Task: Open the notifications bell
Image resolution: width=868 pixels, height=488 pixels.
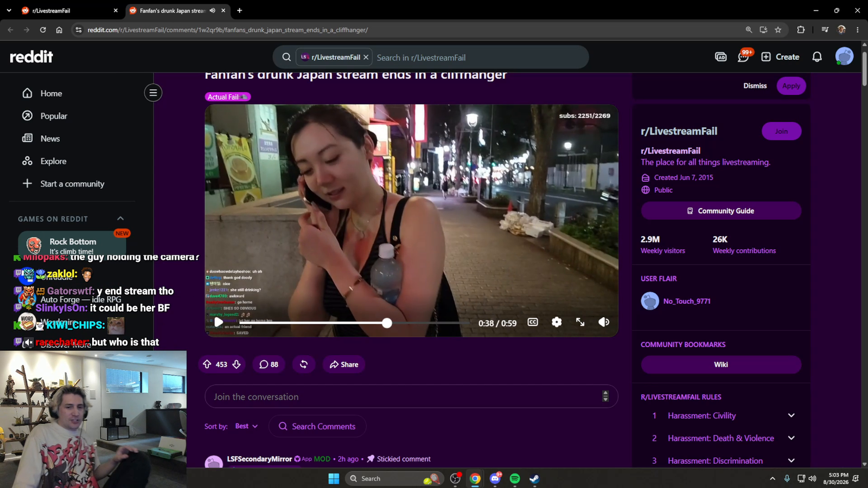Action: 817,57
